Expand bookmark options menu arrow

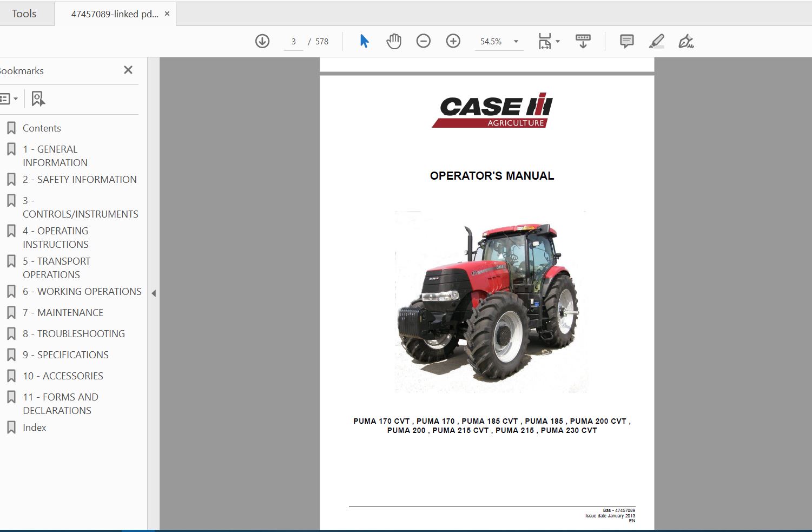16,98
